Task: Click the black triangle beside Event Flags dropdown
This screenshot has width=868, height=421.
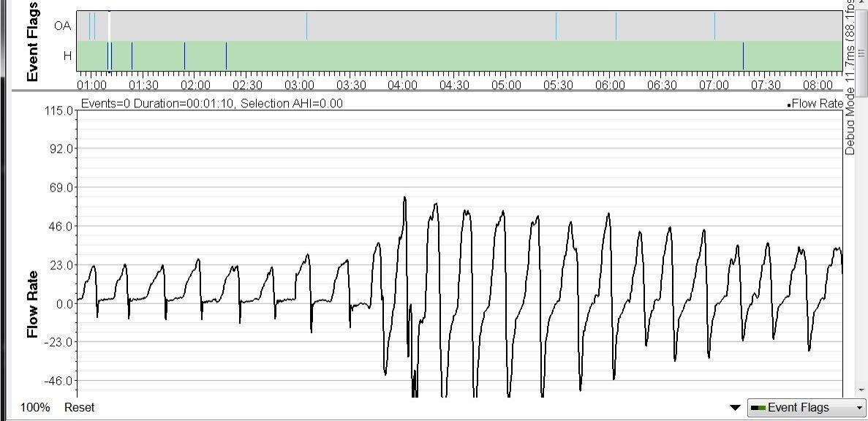Action: pyautogui.click(x=736, y=408)
